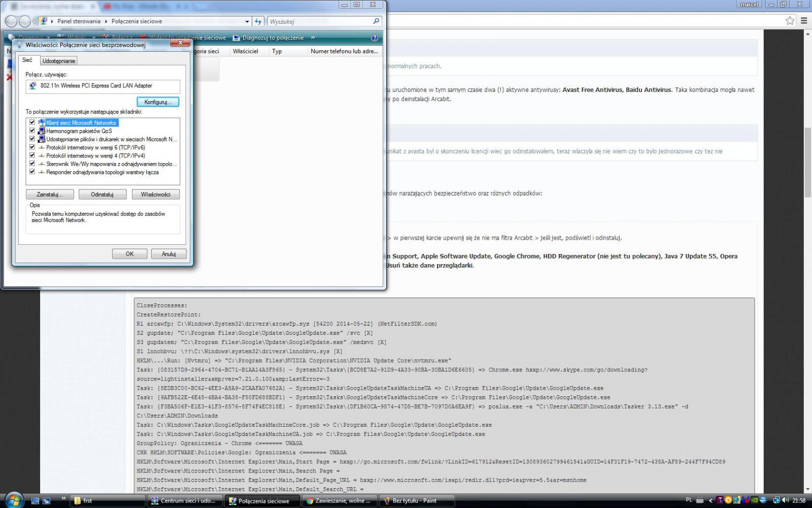Click the Show Desktop quick launch icon
The width and height of the screenshot is (812, 508).
pyautogui.click(x=35, y=500)
